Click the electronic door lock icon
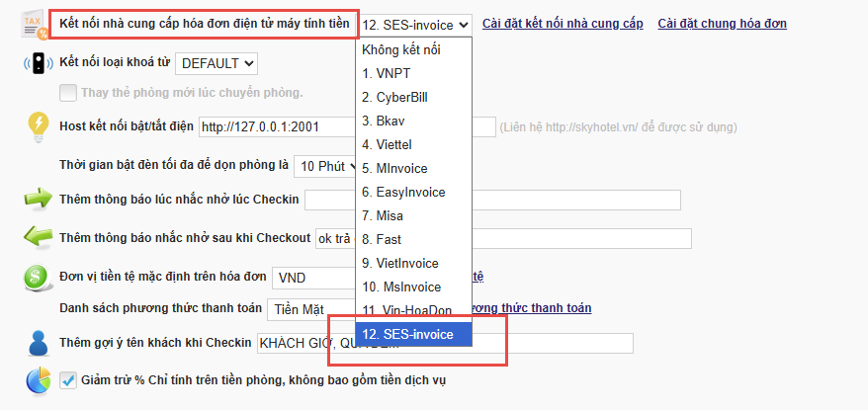This screenshot has height=410, width=868. (x=37, y=64)
